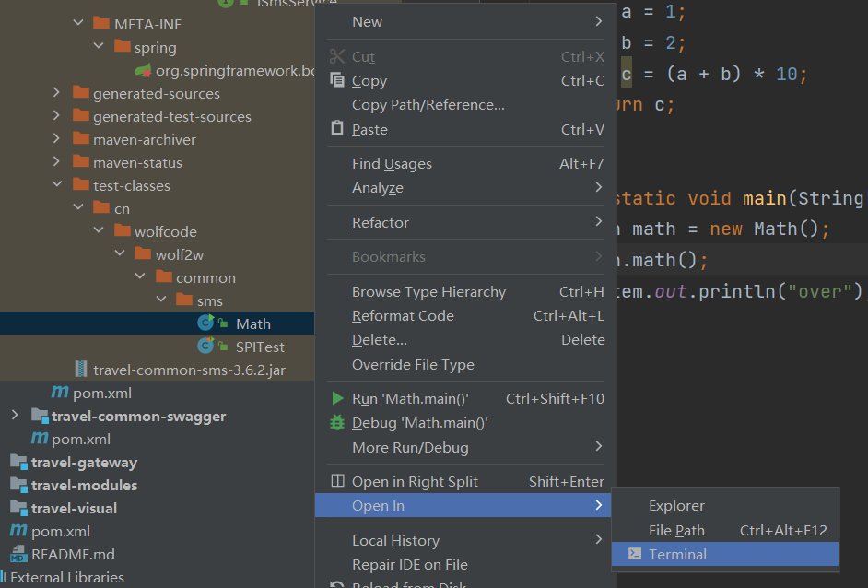Expand the maven-archiver folder
The height and width of the screenshot is (588, 868).
(x=56, y=138)
